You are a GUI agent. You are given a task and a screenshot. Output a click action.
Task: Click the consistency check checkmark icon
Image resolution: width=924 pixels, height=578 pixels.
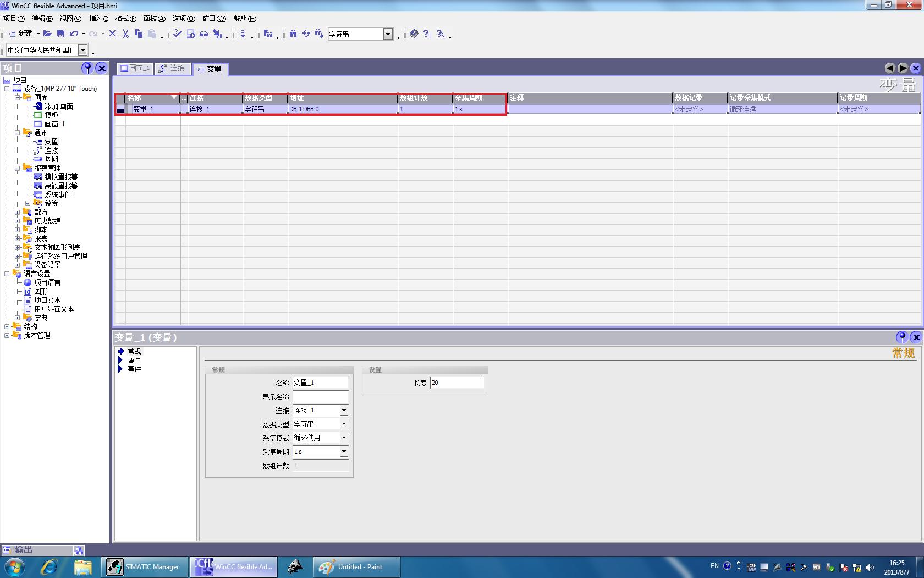coord(177,34)
